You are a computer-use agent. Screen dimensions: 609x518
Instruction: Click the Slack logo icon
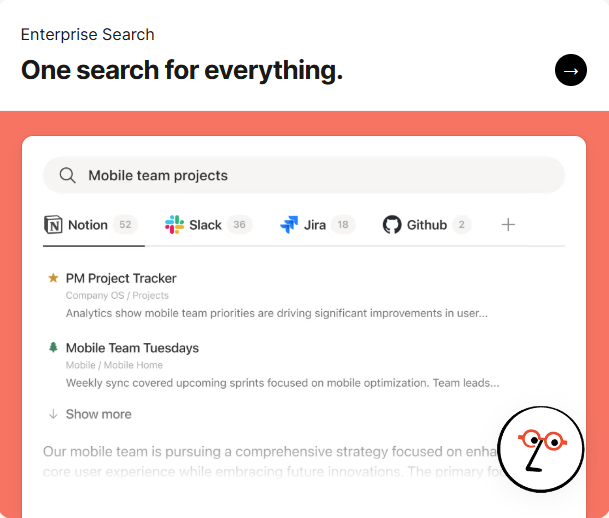click(175, 225)
